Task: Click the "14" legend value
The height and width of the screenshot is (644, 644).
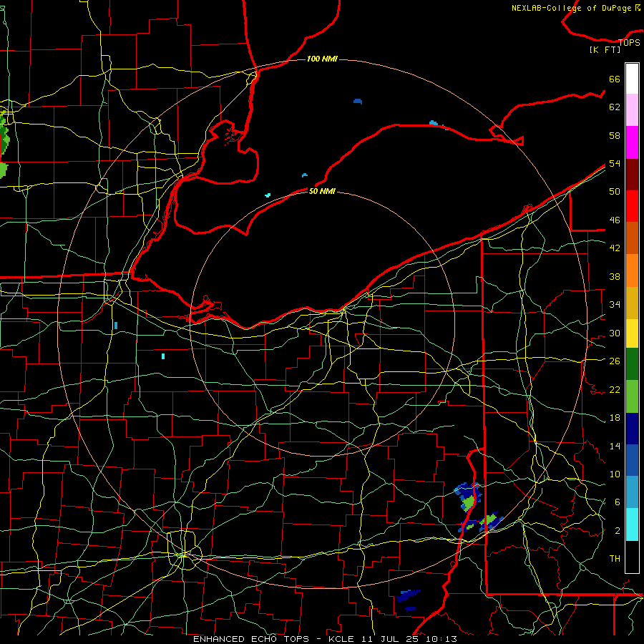Action: coord(615,446)
